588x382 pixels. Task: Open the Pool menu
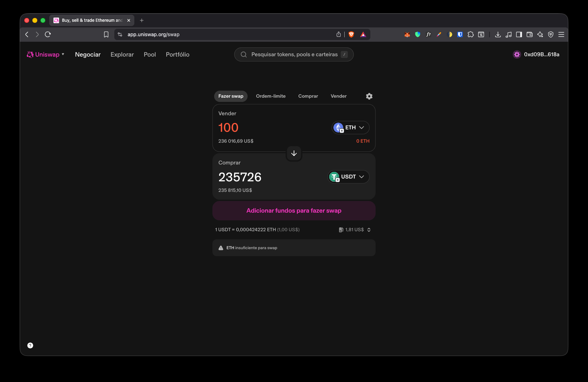tap(150, 54)
